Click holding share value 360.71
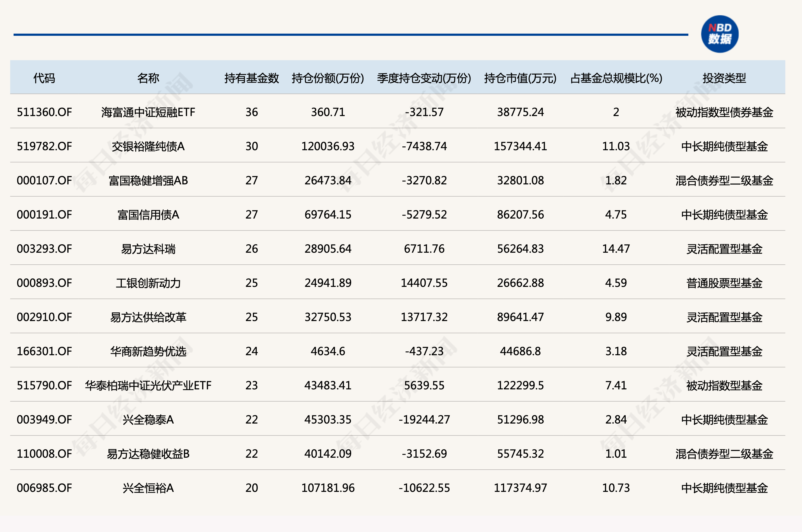The height and width of the screenshot is (532, 802). click(328, 112)
